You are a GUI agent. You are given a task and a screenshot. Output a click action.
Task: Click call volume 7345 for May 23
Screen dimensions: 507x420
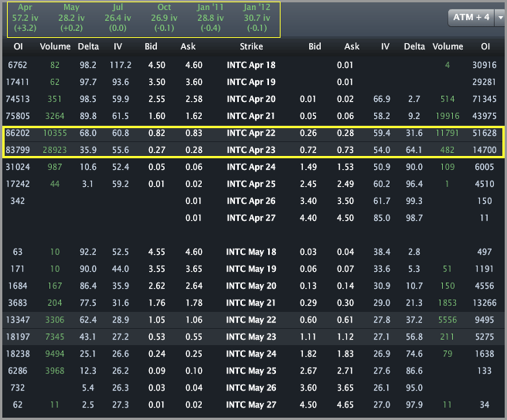[x=55, y=337]
